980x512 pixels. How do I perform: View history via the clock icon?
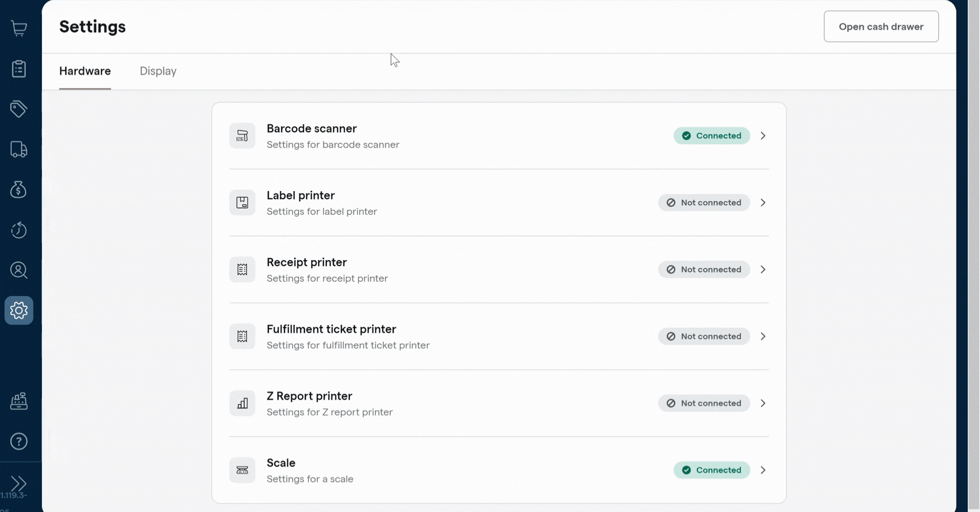(x=19, y=230)
